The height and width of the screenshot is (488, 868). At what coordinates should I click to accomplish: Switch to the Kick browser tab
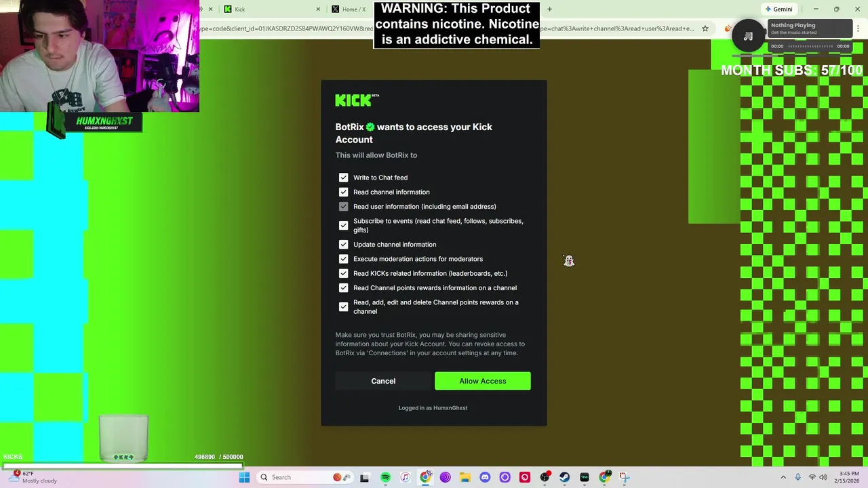pyautogui.click(x=271, y=9)
